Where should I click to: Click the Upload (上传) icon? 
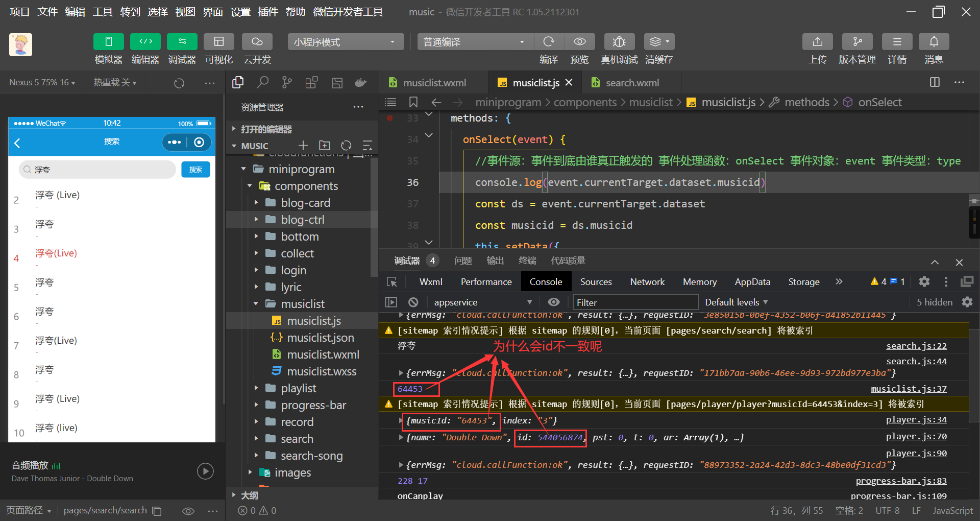[817, 42]
